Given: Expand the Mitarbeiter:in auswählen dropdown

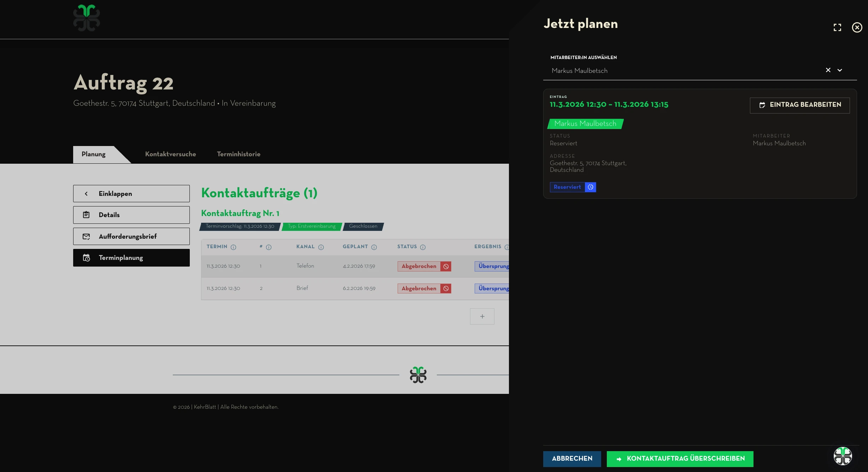Looking at the screenshot, I should coord(840,70).
